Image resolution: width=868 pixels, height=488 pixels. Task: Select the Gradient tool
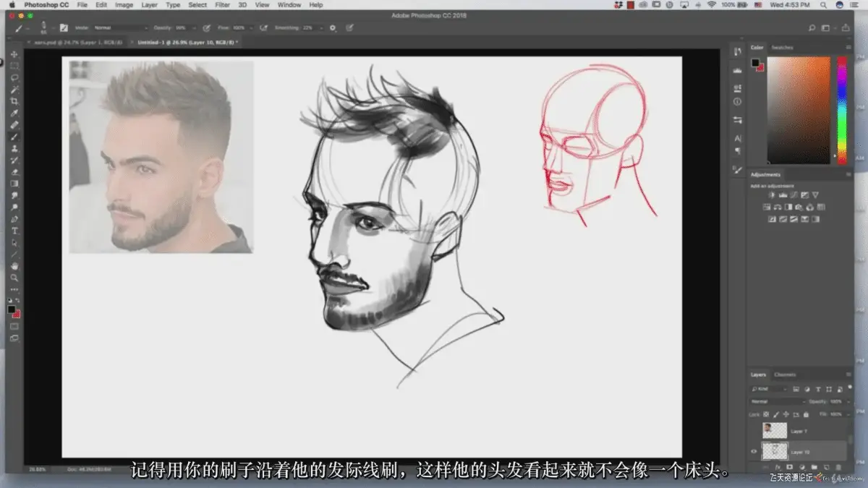pyautogui.click(x=14, y=184)
